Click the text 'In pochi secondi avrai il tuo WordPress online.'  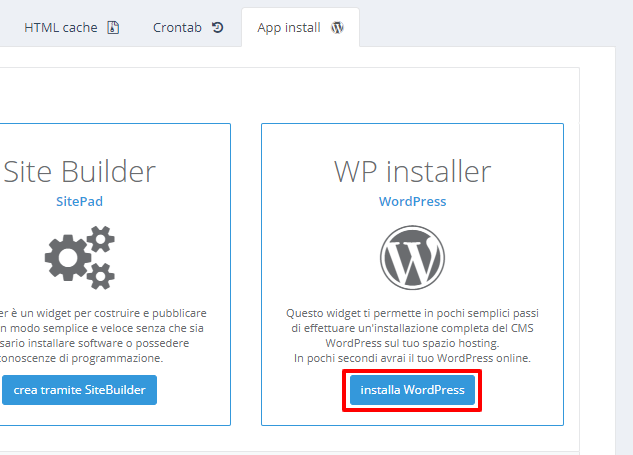pos(412,358)
